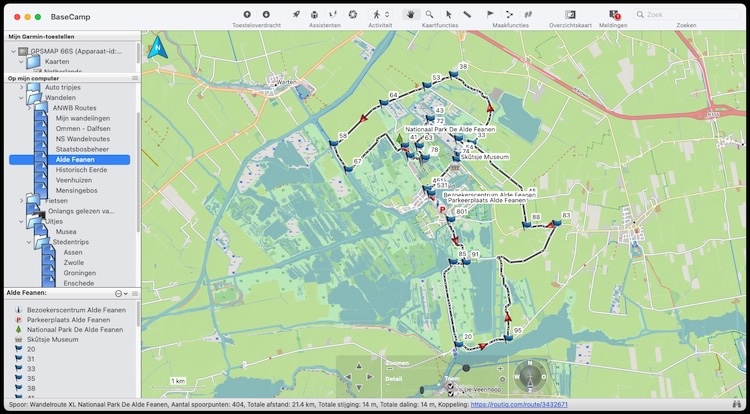Image resolution: width=750 pixels, height=414 pixels.
Task: Click the Detail slider knob
Action: click(x=422, y=390)
